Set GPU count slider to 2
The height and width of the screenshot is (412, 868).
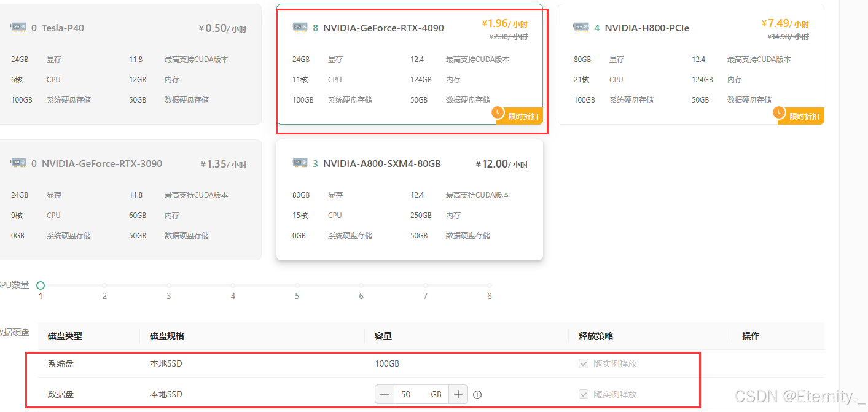pyautogui.click(x=104, y=286)
